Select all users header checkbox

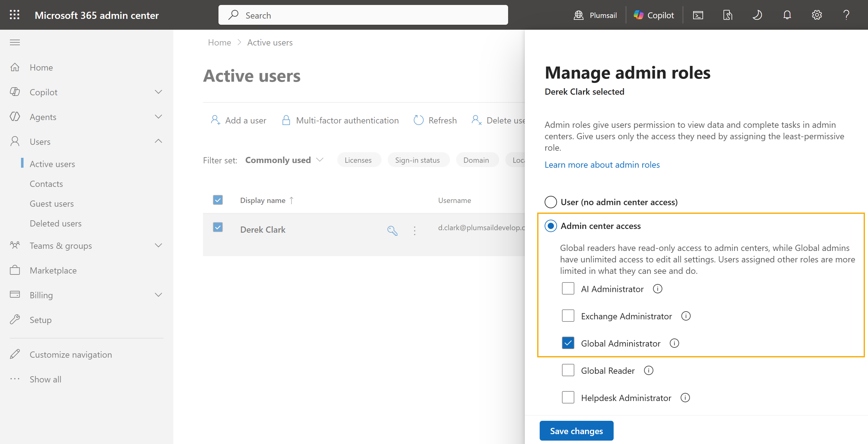click(218, 200)
